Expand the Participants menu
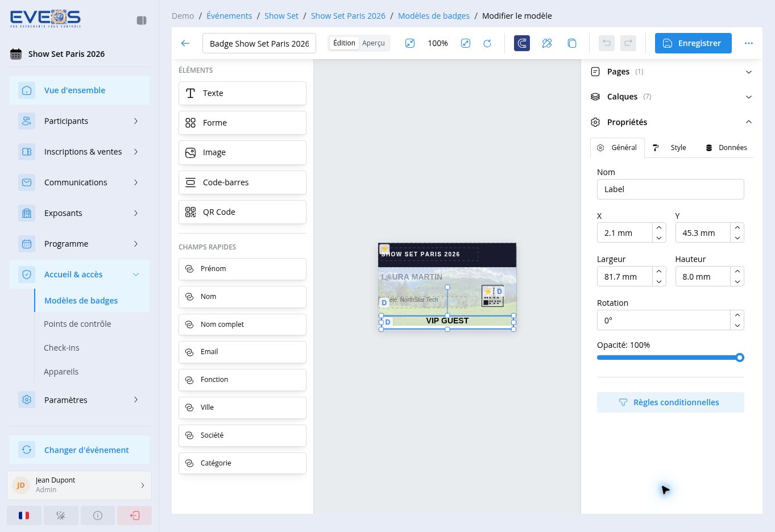The width and height of the screenshot is (775, 532). 79,121
